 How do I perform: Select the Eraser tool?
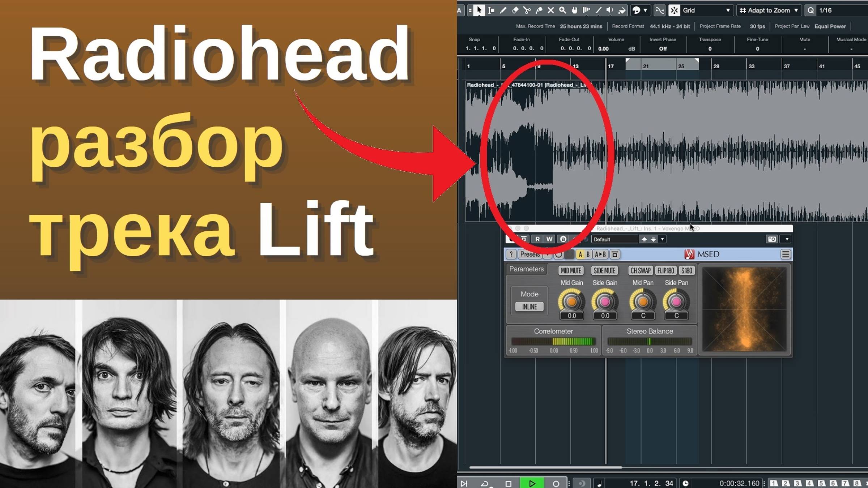click(x=515, y=10)
